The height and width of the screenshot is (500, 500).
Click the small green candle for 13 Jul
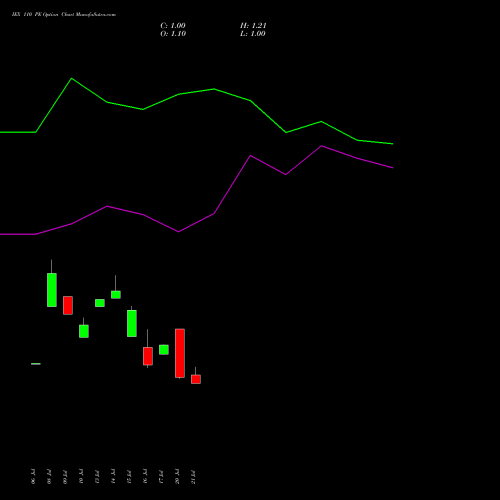tap(100, 303)
